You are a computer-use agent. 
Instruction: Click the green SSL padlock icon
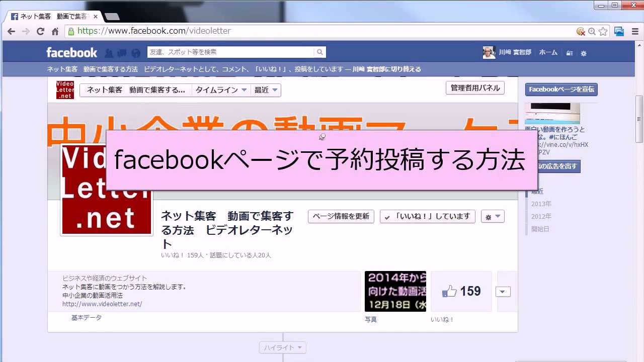click(x=71, y=31)
